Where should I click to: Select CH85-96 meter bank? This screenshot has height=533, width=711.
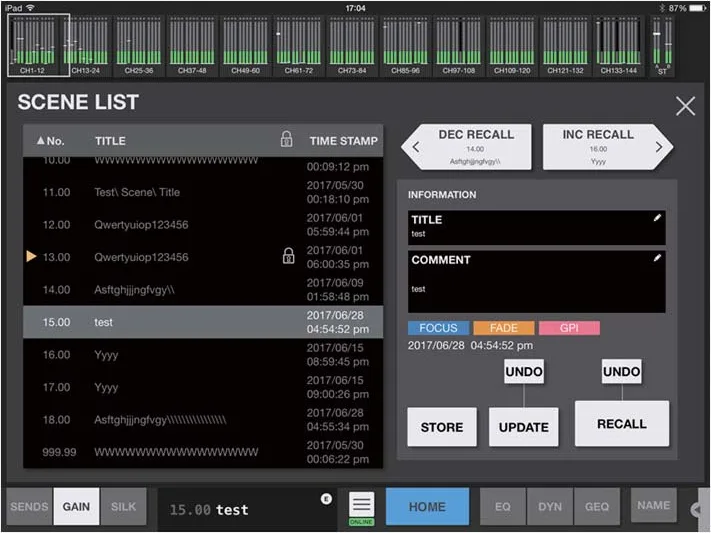(405, 45)
